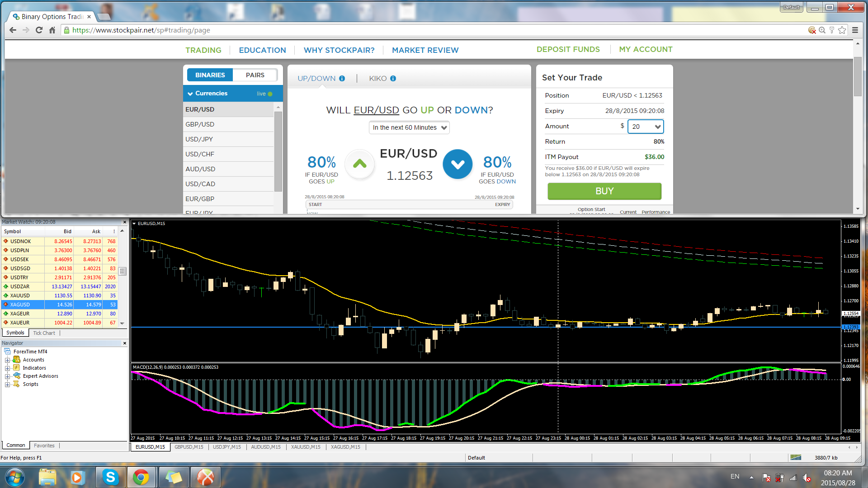The height and width of the screenshot is (488, 868).
Task: Select the Expert Advisors icon in Navigator
Action: click(17, 376)
